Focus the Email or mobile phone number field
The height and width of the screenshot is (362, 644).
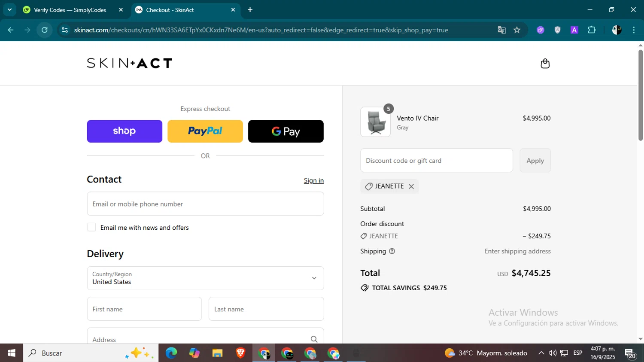tap(205, 204)
